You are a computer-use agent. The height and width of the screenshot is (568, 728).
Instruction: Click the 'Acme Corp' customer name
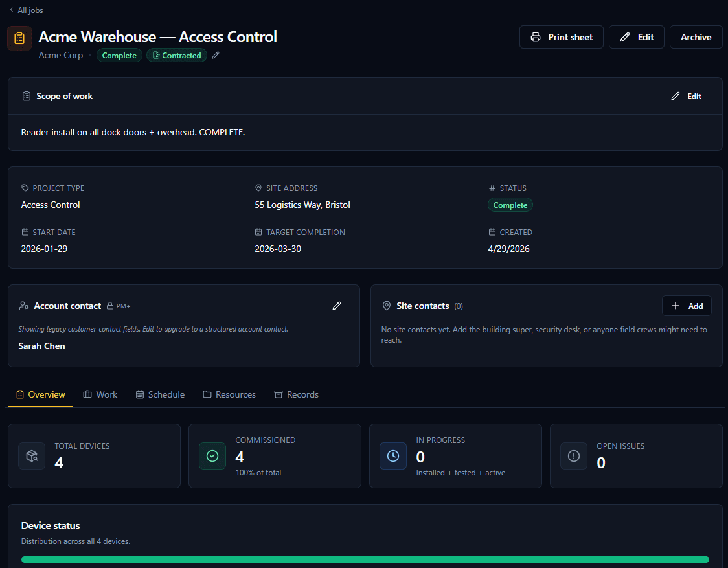click(x=61, y=55)
